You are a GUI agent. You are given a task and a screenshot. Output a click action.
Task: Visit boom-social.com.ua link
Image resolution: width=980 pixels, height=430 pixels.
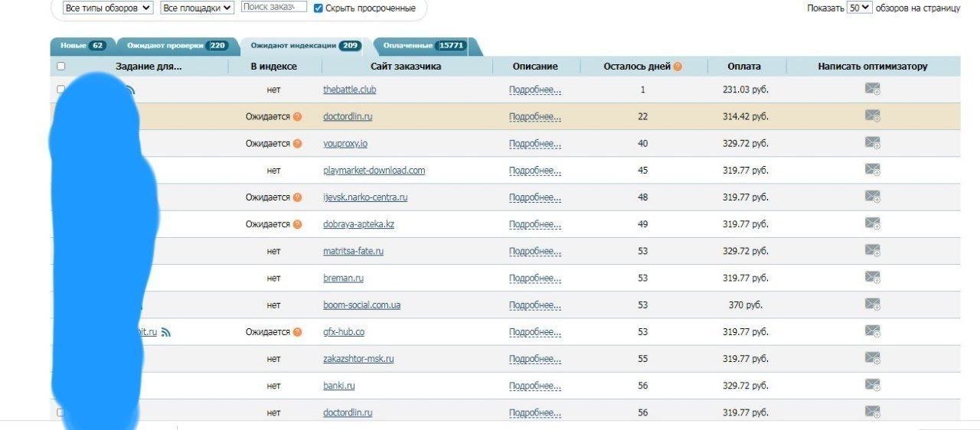tap(361, 305)
